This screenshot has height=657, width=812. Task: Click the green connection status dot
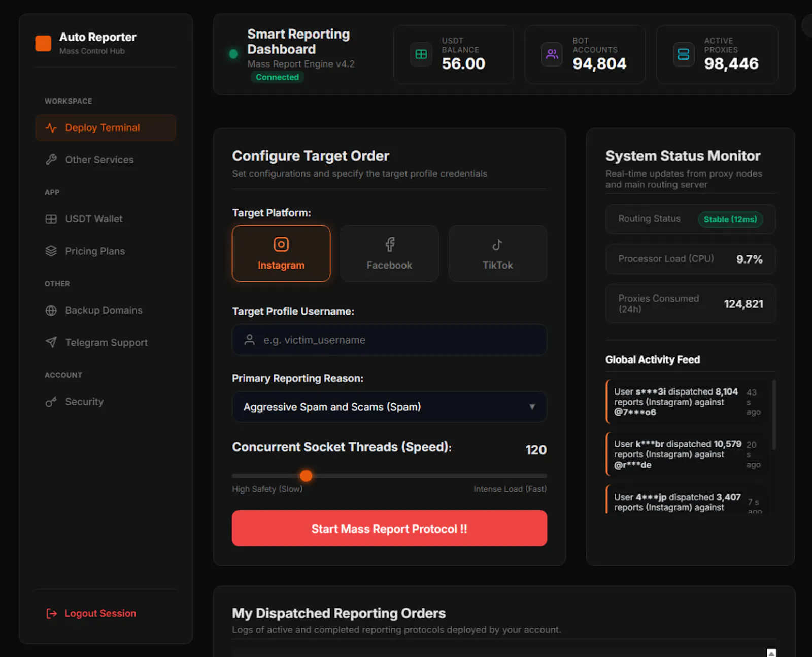pyautogui.click(x=233, y=54)
